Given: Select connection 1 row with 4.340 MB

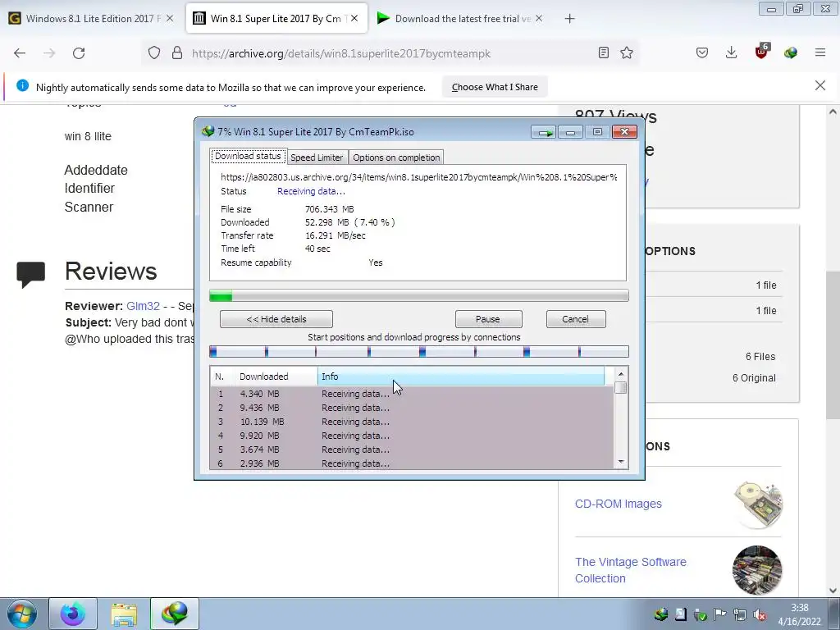Looking at the screenshot, I should pyautogui.click(x=412, y=394).
